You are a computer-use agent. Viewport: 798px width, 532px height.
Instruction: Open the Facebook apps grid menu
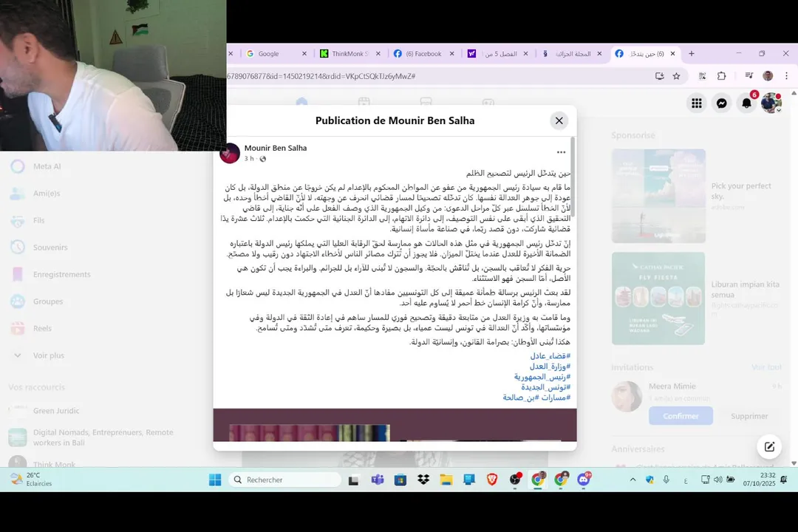697,103
